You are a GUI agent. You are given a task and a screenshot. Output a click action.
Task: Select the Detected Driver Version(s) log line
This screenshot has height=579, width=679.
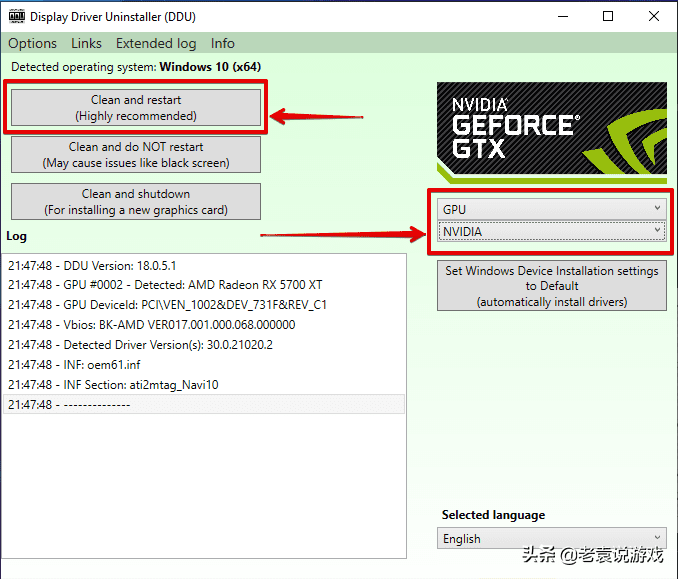pos(204,344)
